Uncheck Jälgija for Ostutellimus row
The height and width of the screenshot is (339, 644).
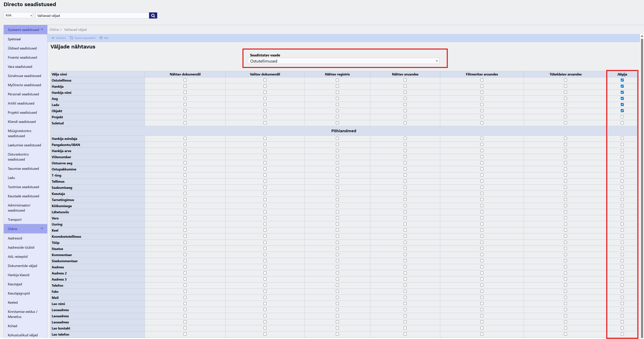coord(622,80)
